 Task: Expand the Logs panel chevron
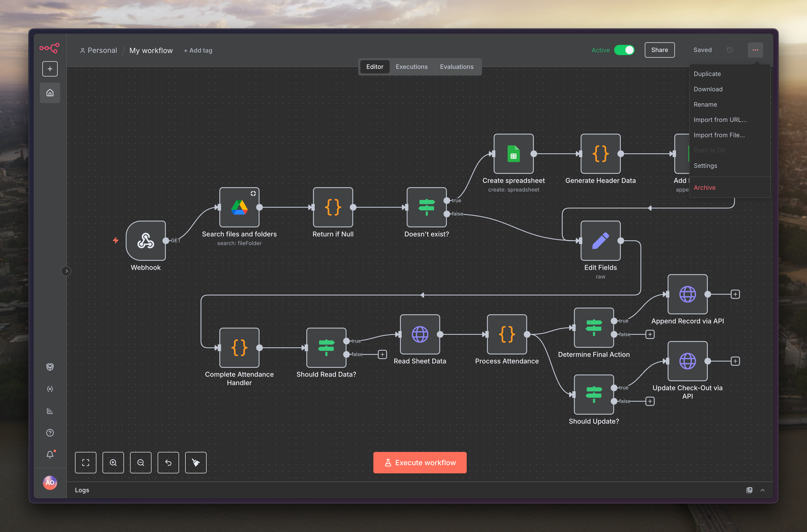click(x=763, y=490)
